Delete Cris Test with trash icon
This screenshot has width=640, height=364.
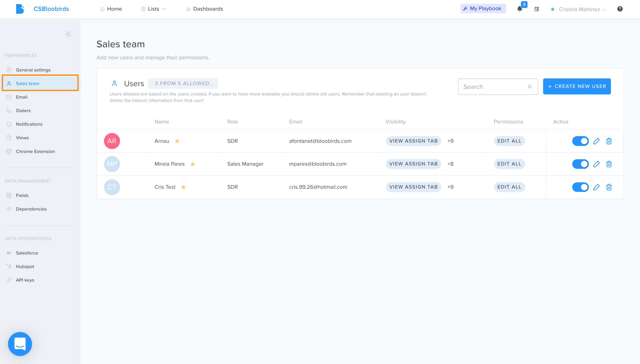coord(609,187)
